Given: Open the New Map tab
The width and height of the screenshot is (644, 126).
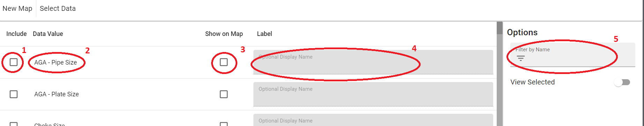Looking at the screenshot, I should [x=17, y=8].
